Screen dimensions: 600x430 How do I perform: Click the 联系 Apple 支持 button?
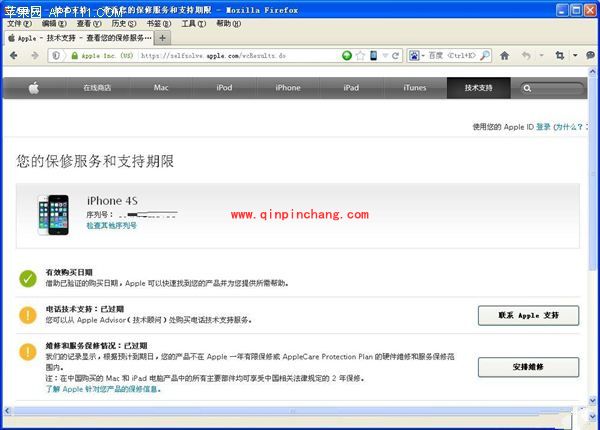528,316
